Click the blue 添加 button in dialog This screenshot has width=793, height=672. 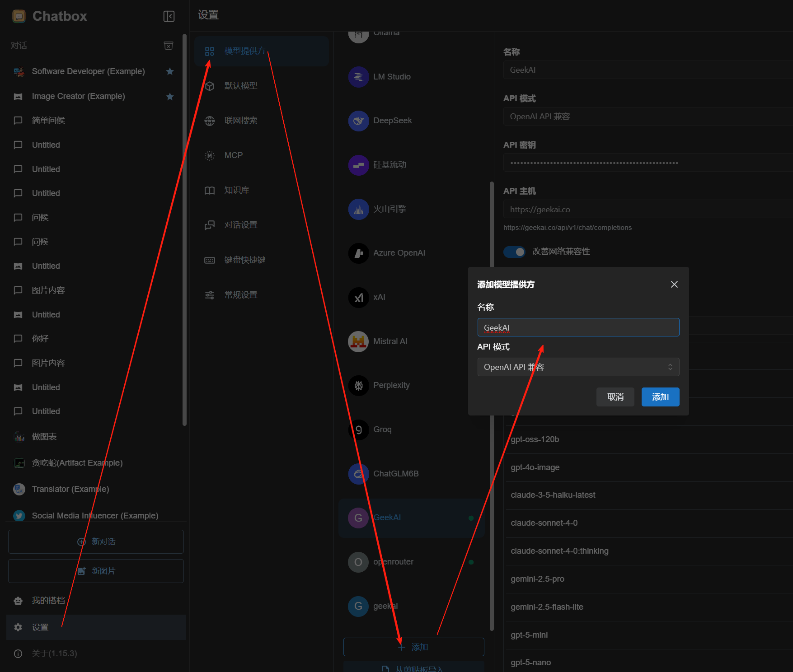click(661, 397)
